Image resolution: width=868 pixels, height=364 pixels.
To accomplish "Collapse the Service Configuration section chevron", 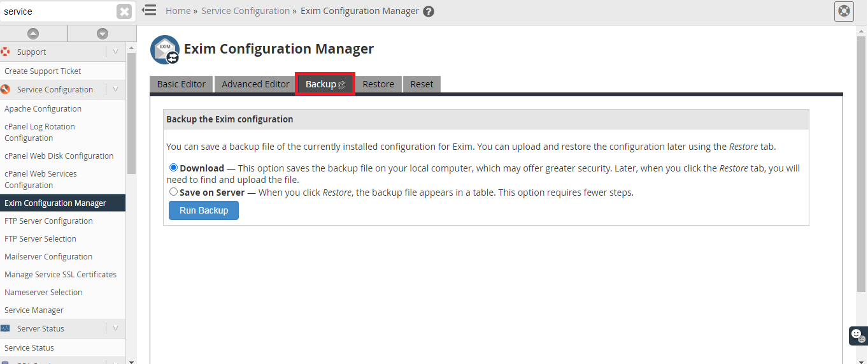I will click(x=115, y=89).
